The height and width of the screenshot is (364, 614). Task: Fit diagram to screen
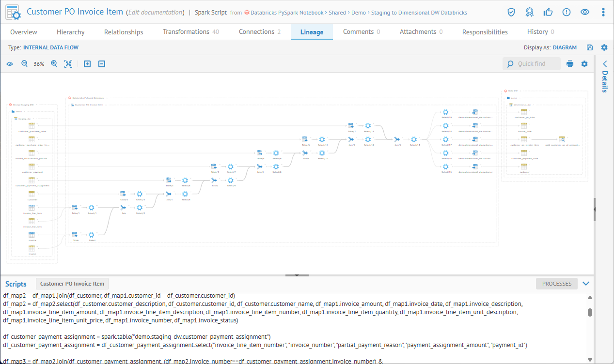point(68,64)
